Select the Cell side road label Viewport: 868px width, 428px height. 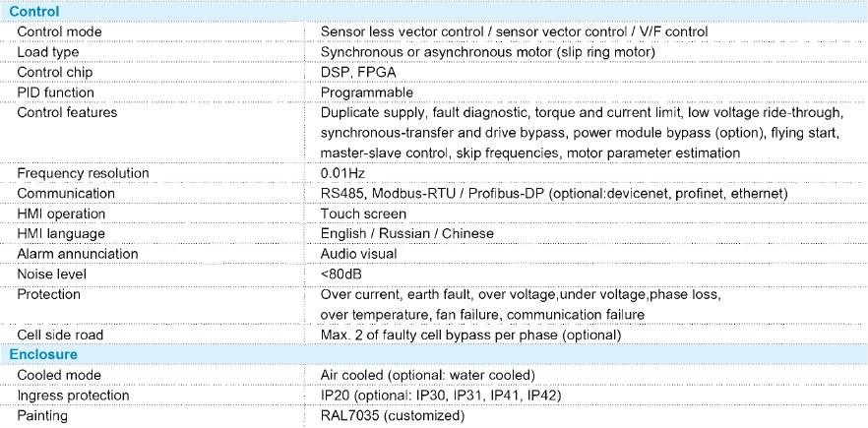pyautogui.click(x=60, y=335)
